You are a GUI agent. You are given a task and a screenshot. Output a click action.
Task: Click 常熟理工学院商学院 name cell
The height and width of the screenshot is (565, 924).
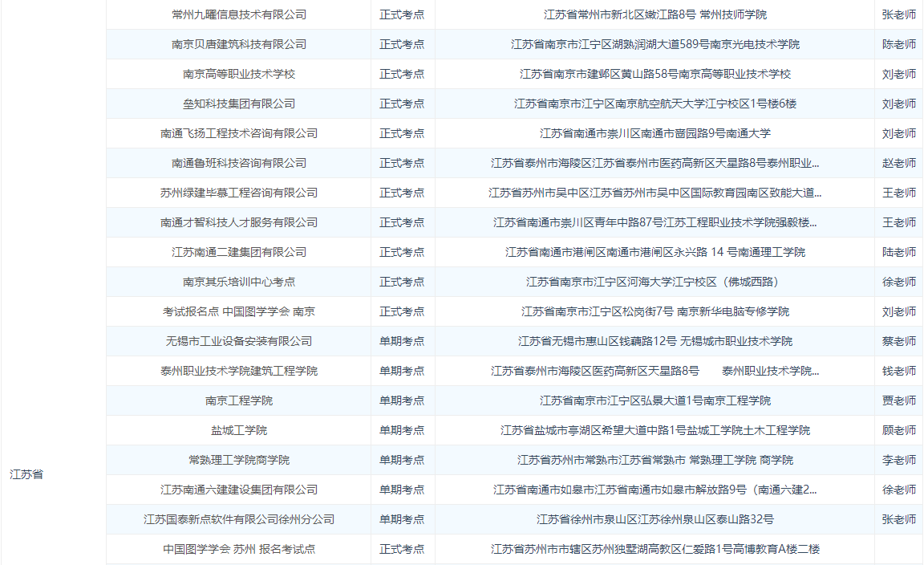[238, 460]
